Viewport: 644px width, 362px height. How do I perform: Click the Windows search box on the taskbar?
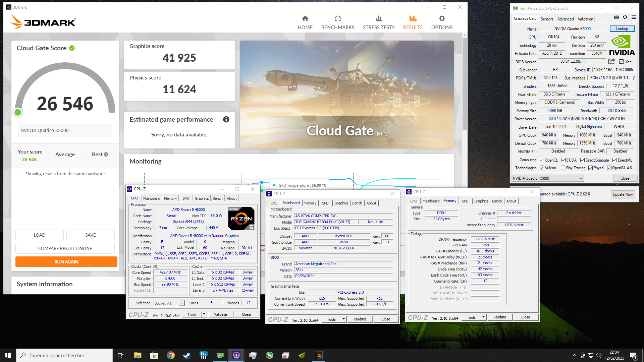pos(64,355)
